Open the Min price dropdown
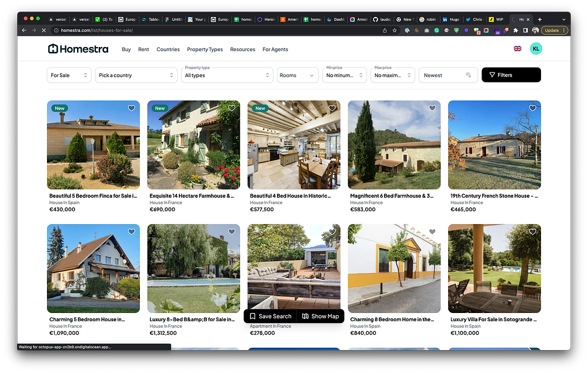The width and height of the screenshot is (588, 373). coord(344,75)
